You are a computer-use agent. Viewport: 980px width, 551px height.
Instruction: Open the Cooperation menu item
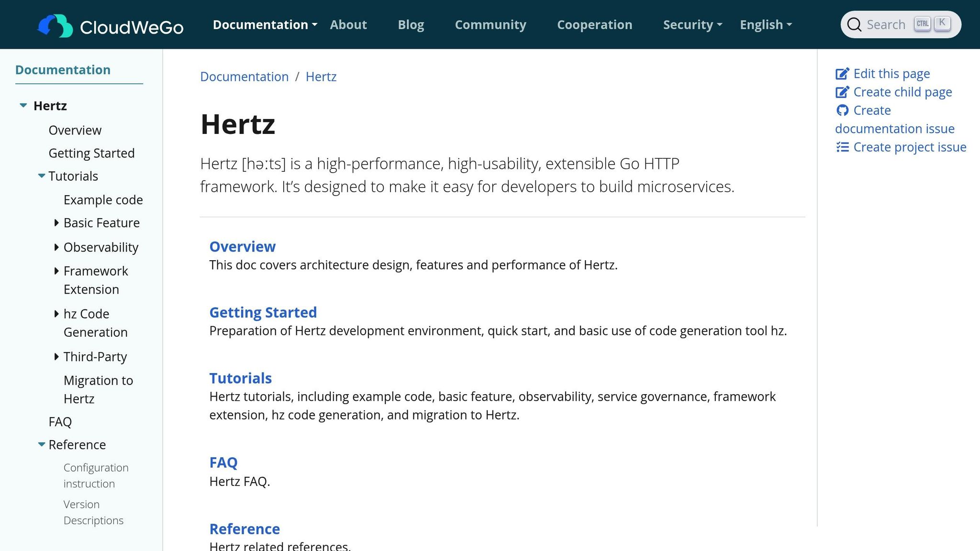click(x=595, y=24)
